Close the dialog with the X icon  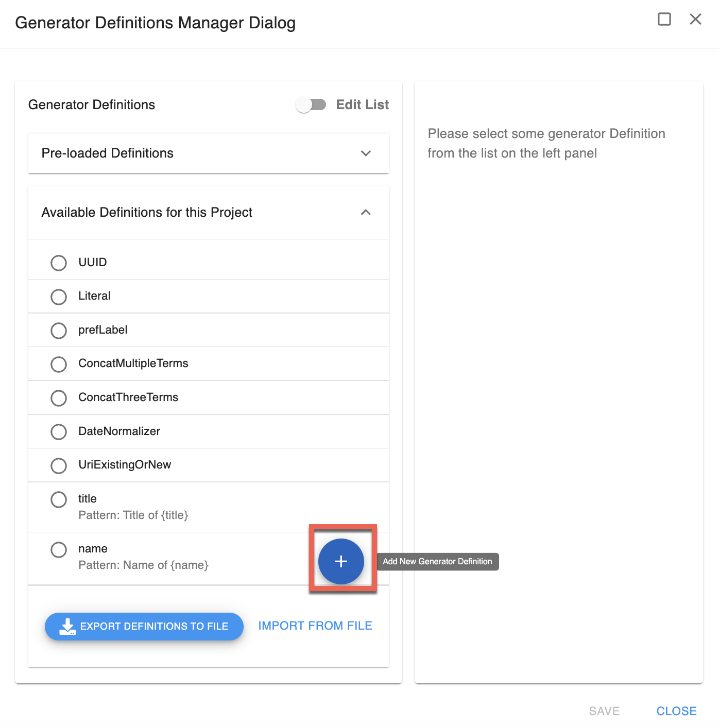click(695, 20)
